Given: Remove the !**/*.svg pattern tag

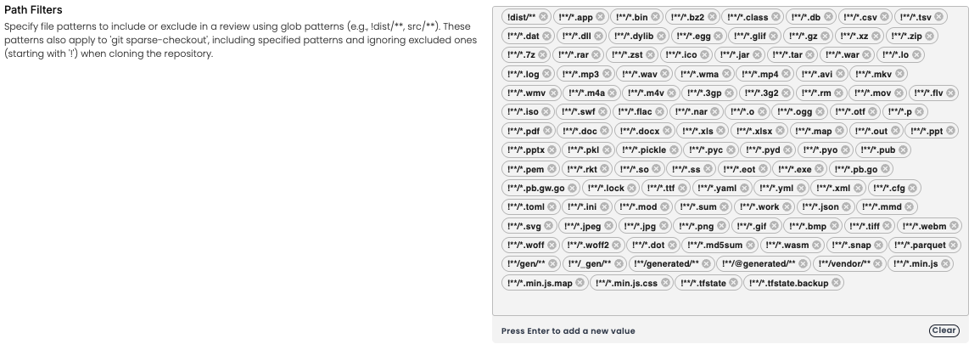Looking at the screenshot, I should pyautogui.click(x=549, y=226).
